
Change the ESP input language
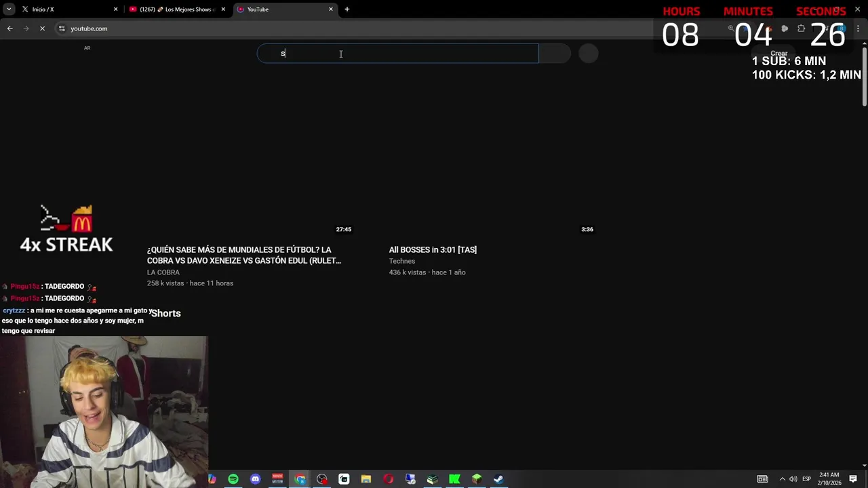[x=807, y=479]
